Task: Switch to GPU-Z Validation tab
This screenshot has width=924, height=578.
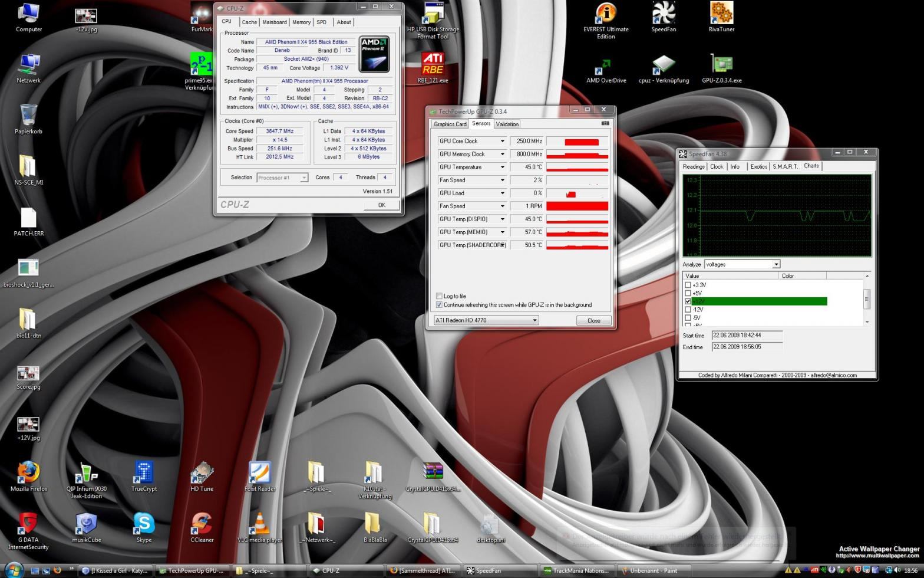Action: coord(507,124)
